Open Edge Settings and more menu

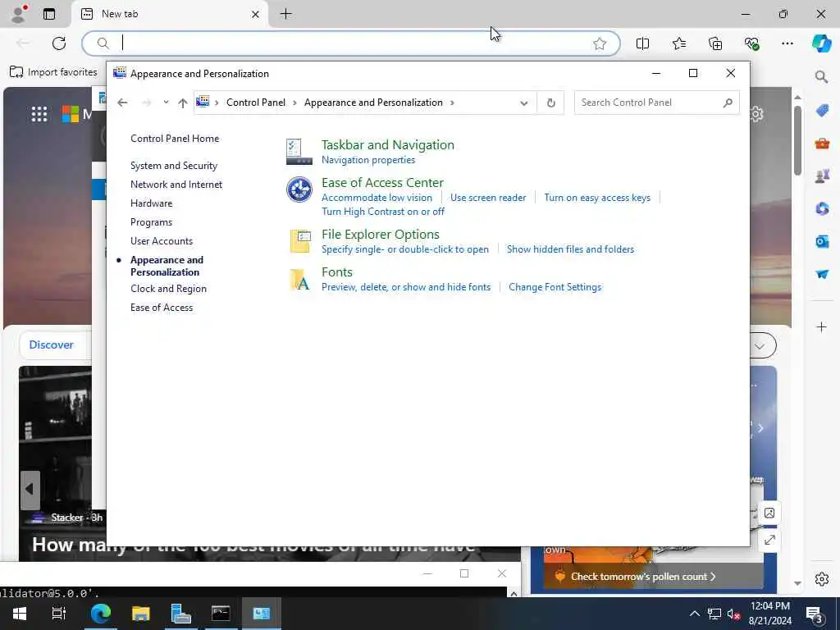click(787, 43)
